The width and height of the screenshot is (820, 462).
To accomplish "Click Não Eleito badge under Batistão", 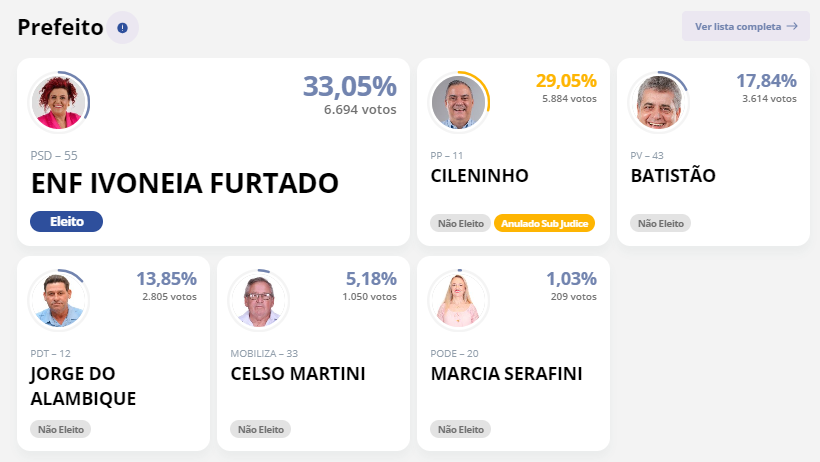I will 660,223.
